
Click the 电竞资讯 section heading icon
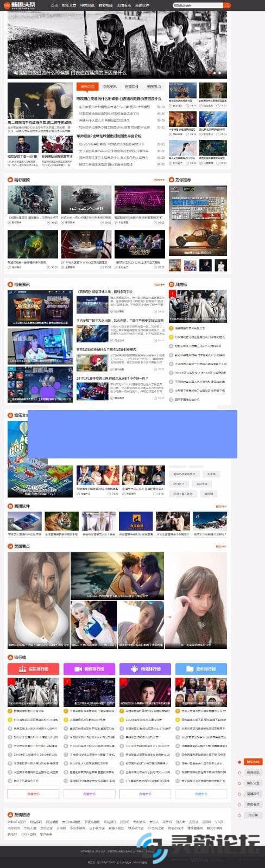(x=10, y=284)
